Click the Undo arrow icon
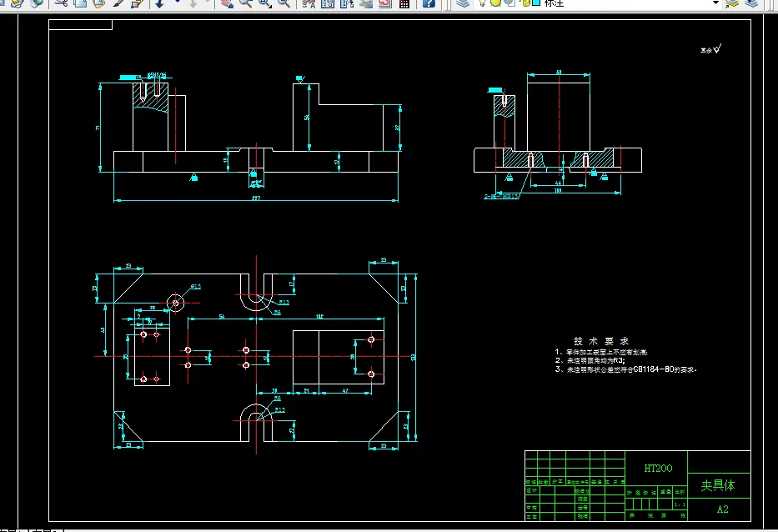Screen dimensions: 778x532 coord(160,3)
